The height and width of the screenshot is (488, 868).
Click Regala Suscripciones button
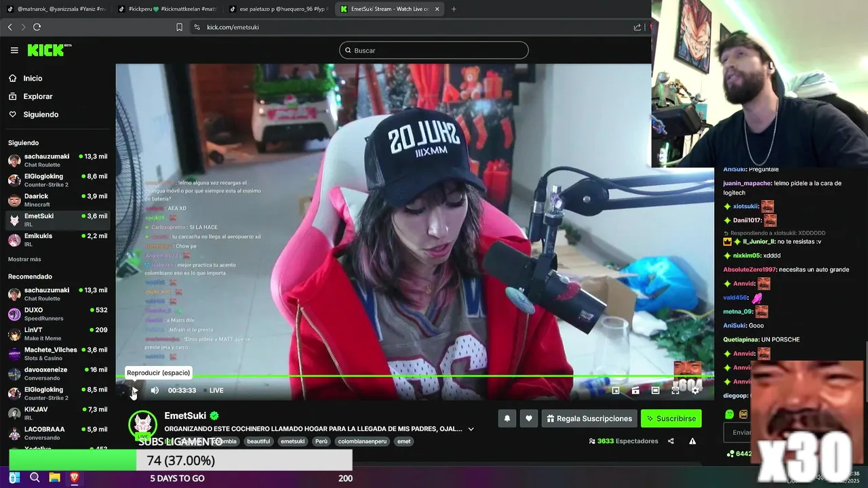[589, 419]
